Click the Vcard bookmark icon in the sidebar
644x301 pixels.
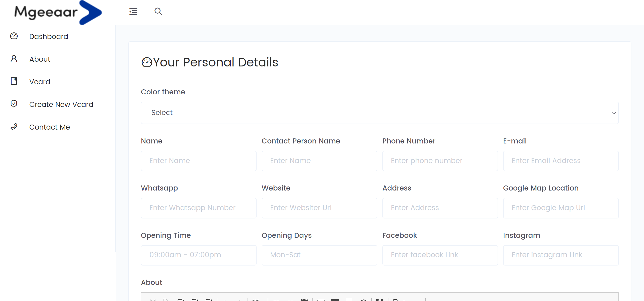(x=14, y=81)
